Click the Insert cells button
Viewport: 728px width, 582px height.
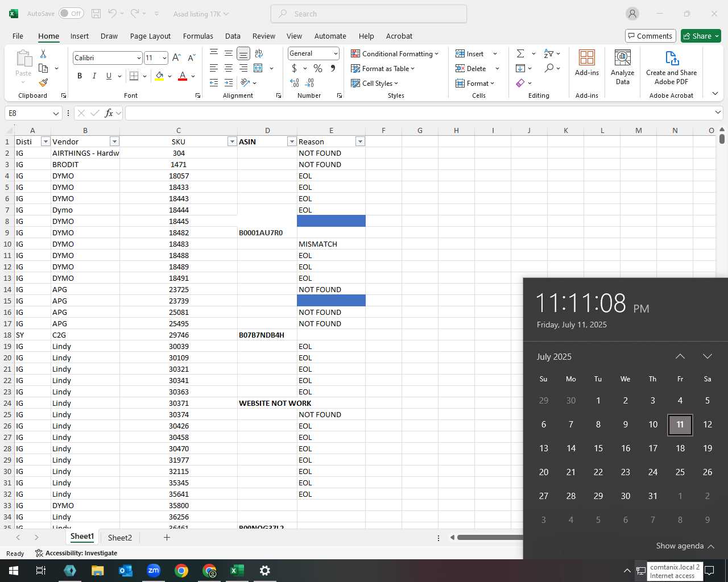tap(470, 53)
